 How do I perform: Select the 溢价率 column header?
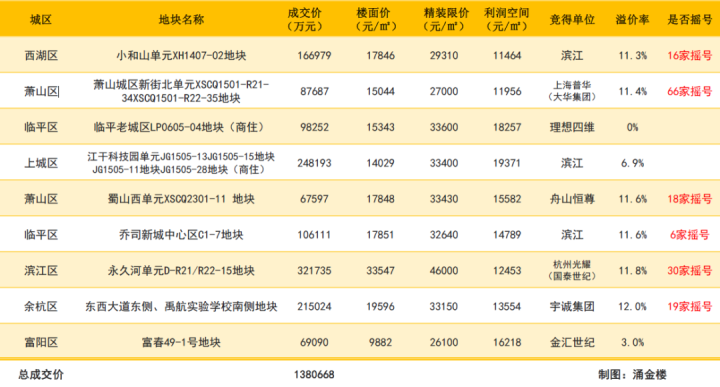click(x=632, y=20)
